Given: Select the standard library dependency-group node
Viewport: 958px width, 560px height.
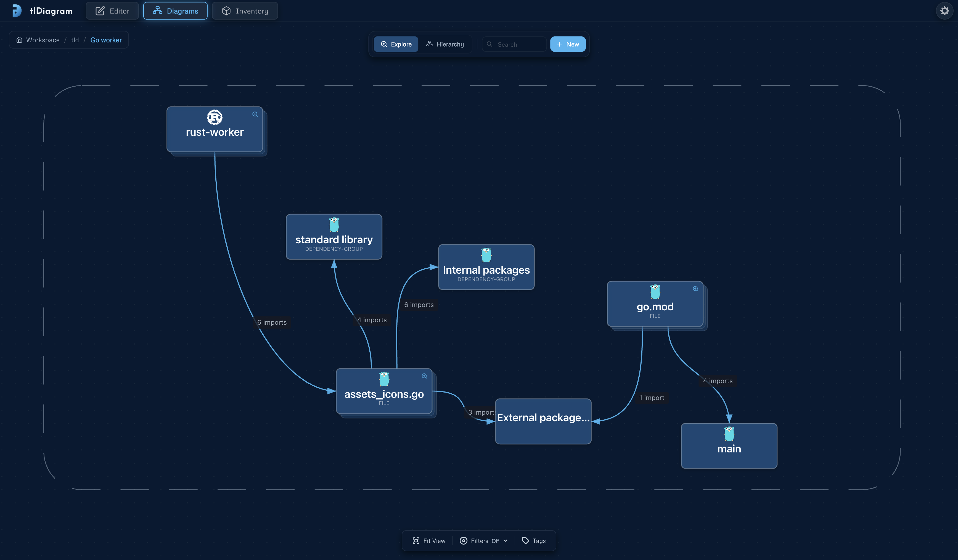Looking at the screenshot, I should [x=334, y=237].
